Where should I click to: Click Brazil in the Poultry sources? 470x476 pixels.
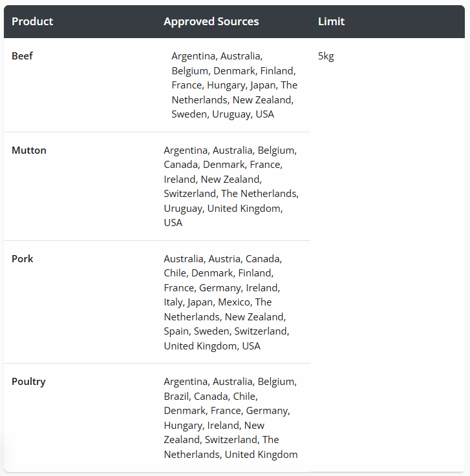[x=176, y=397]
